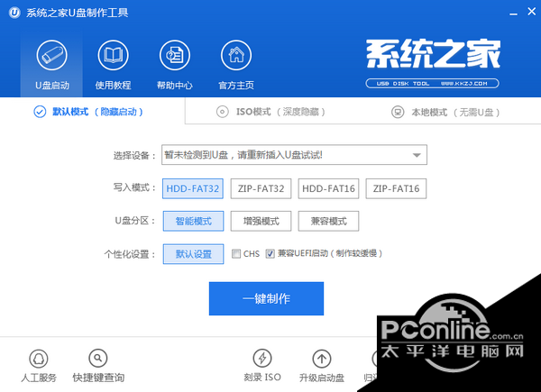Click the 刻录 ISO lightning icon
The height and width of the screenshot is (392, 541).
point(262,359)
